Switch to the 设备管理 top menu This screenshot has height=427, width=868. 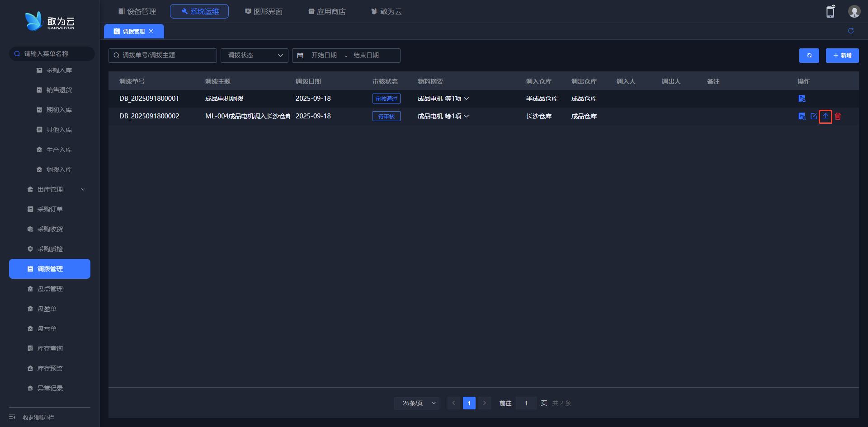tap(137, 11)
